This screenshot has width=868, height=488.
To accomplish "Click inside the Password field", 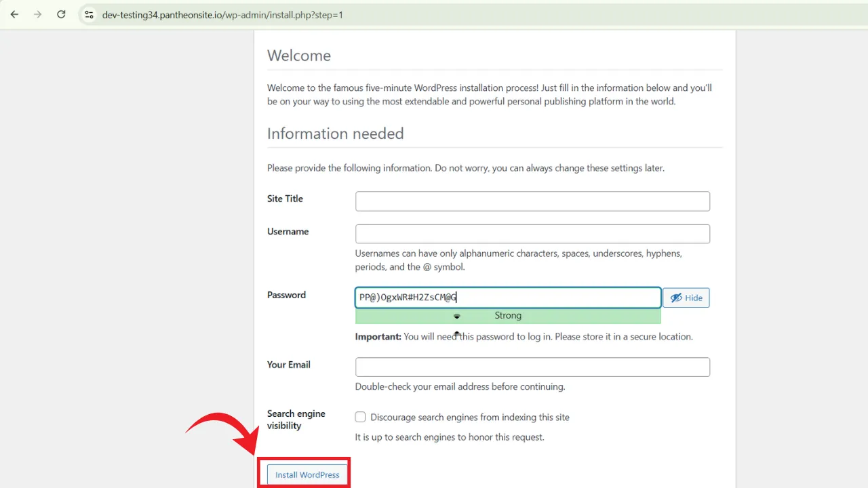I will (x=508, y=298).
